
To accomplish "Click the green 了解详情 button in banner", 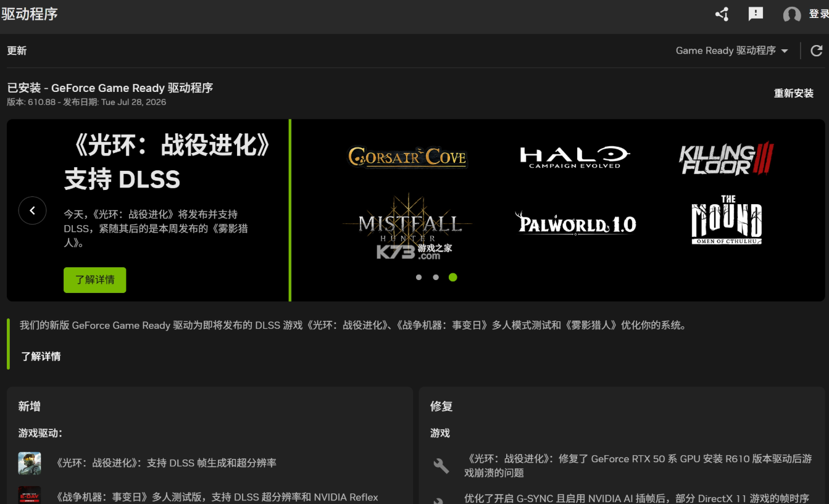I will 95,280.
